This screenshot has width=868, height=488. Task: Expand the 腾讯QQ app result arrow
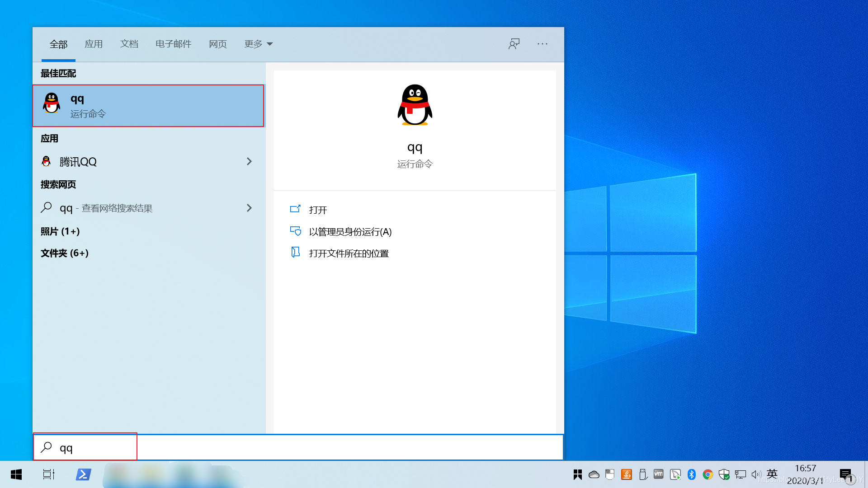(249, 161)
